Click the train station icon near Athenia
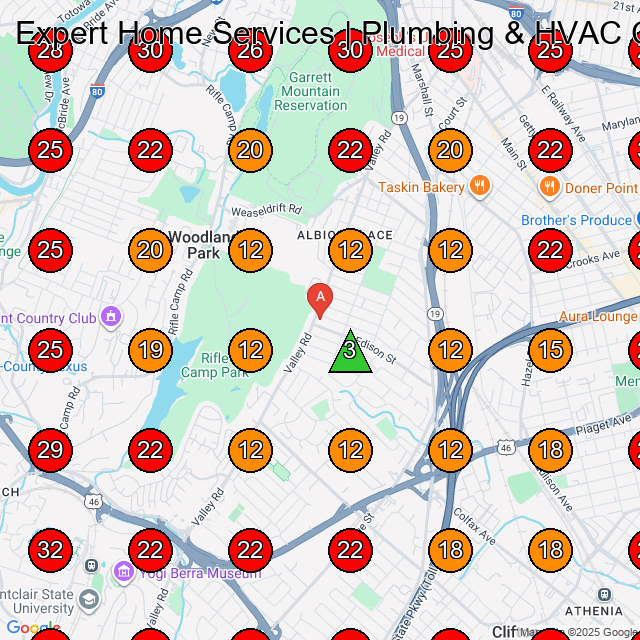The width and height of the screenshot is (640, 640). (x=604, y=593)
